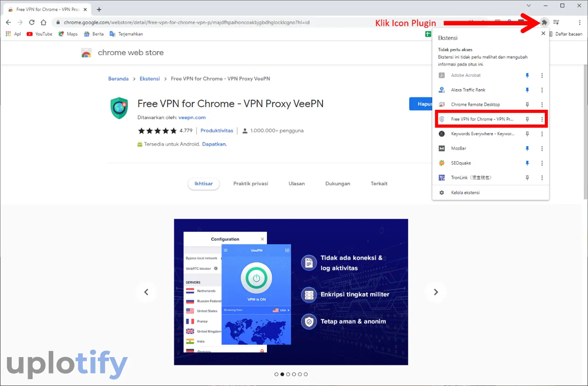Screen dimensions: 588x386
Task: Open the media control playlist icon
Action: tap(556, 22)
